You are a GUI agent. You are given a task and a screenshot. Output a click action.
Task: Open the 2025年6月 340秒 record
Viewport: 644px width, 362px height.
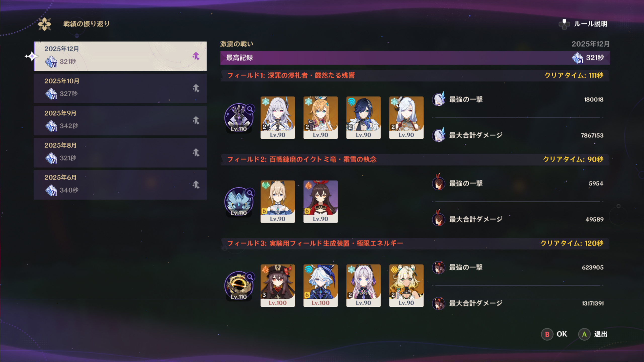pyautogui.click(x=120, y=185)
